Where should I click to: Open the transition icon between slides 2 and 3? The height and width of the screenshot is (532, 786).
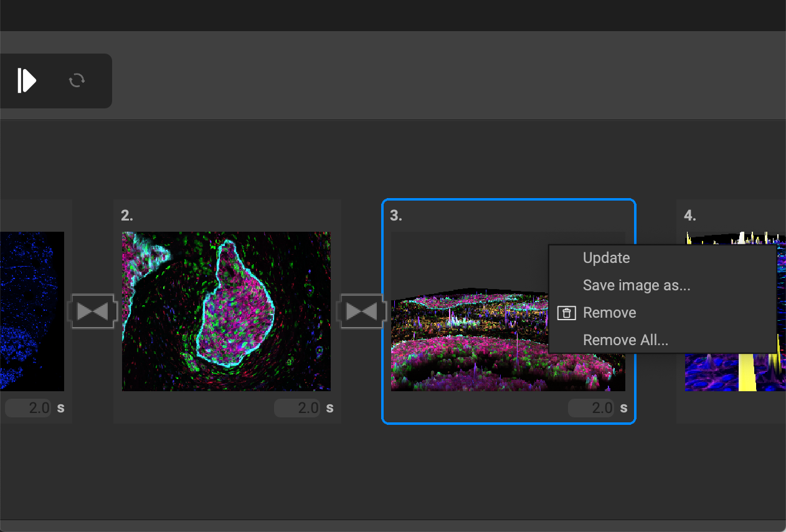tap(361, 311)
